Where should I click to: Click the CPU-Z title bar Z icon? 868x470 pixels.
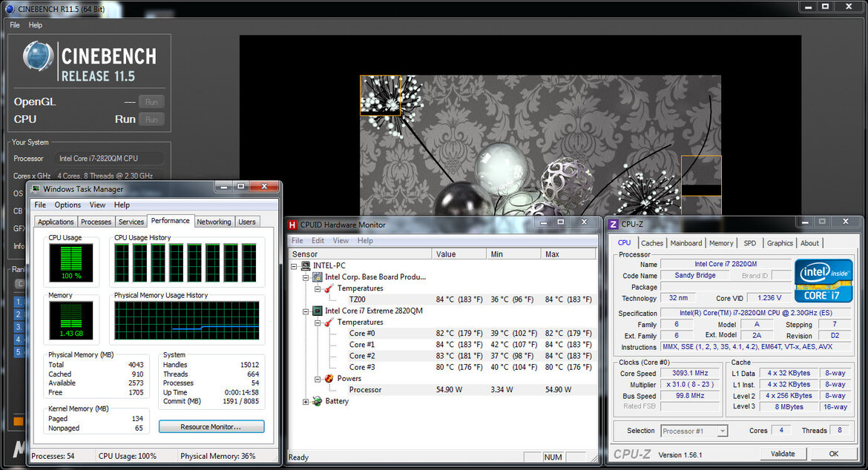tap(614, 224)
